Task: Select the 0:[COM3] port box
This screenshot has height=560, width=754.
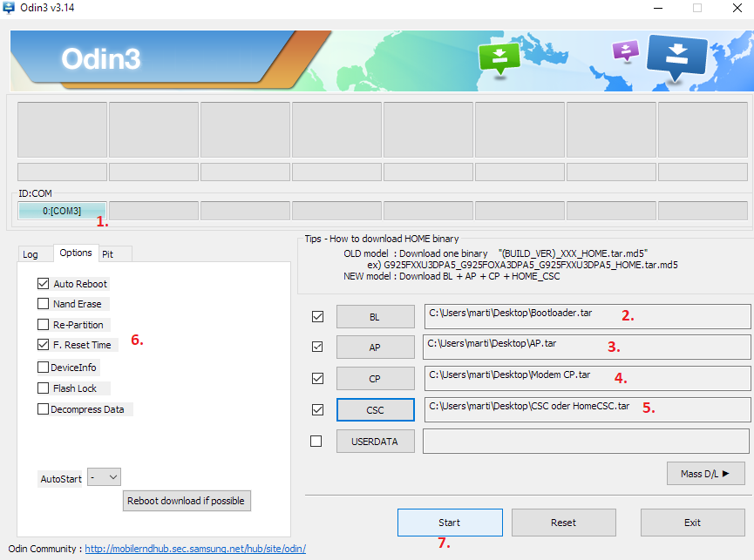Action: point(62,211)
